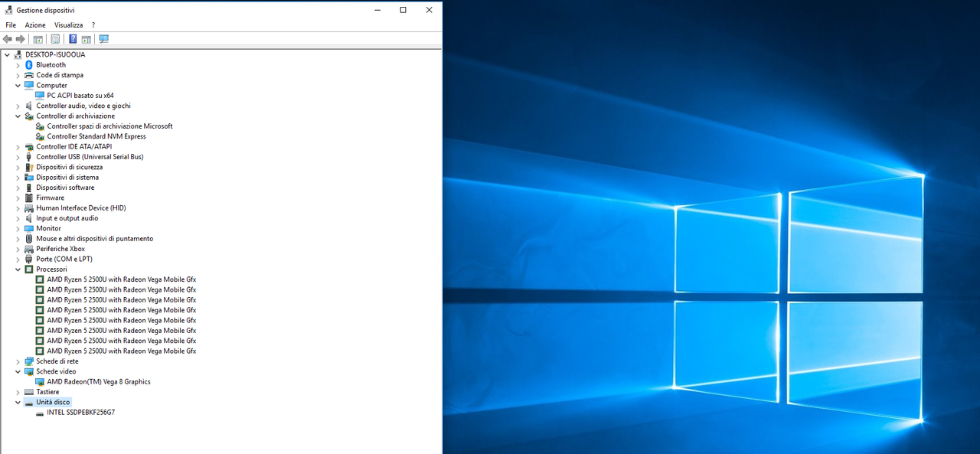
Task: Open the Azione menu
Action: pos(35,25)
